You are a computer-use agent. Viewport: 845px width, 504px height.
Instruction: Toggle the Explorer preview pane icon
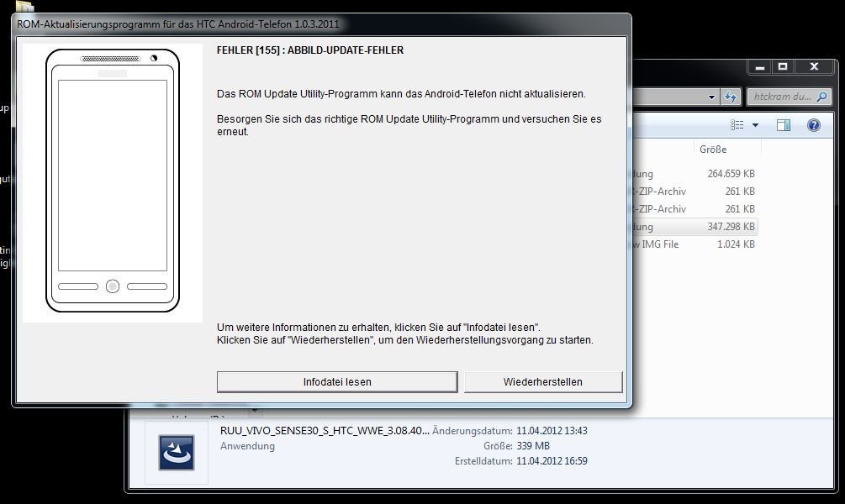tap(783, 125)
